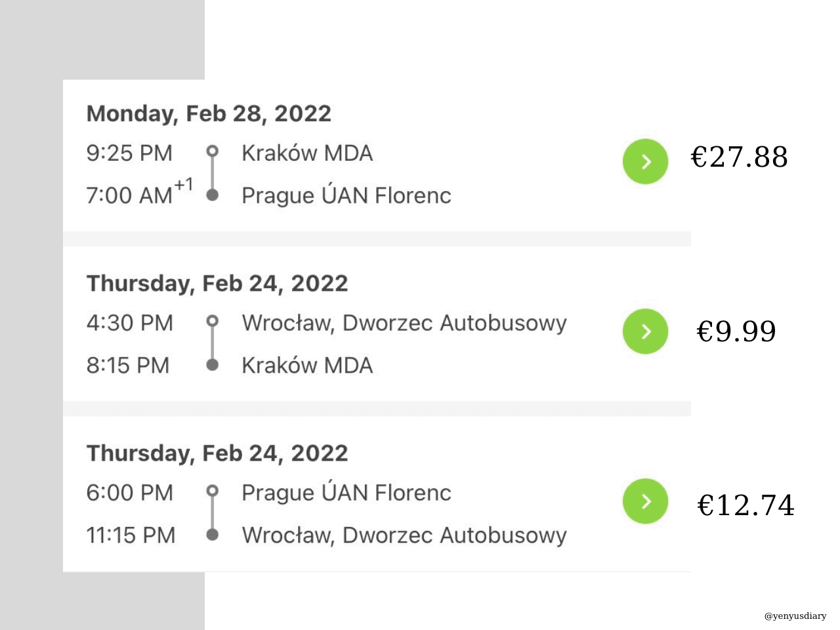Select Wrocław, Dworzec Autobusowy arriving at 11:15 PM
The height and width of the screenshot is (630, 840).
click(404, 535)
